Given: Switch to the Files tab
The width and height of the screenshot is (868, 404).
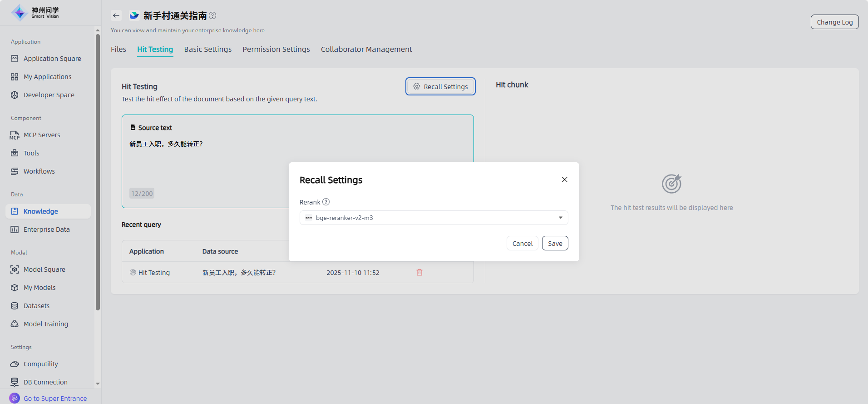Looking at the screenshot, I should (x=118, y=49).
